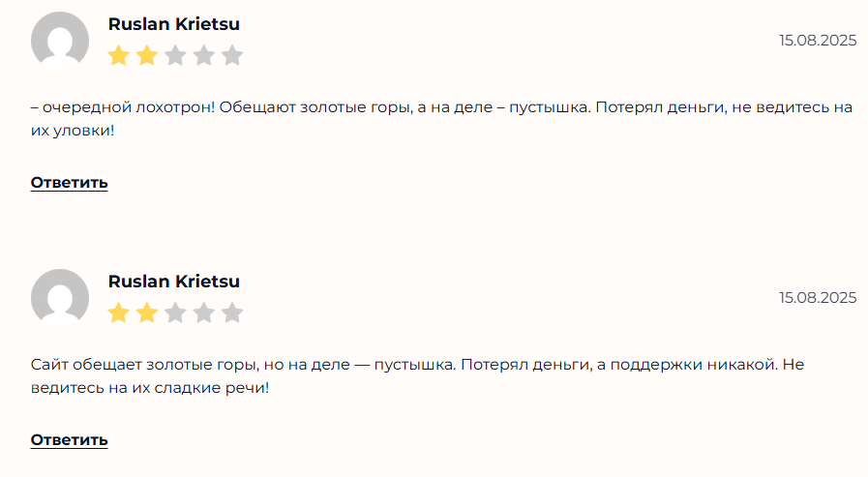
Task: Reply to the 'очередной лохотрон' review via Ответить
Action: coord(70,183)
